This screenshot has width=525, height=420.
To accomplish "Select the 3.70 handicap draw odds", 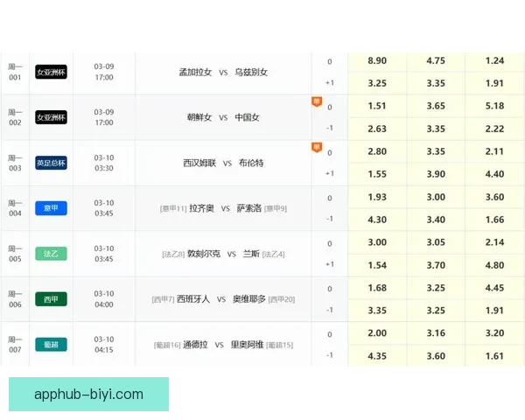I will (436, 265).
